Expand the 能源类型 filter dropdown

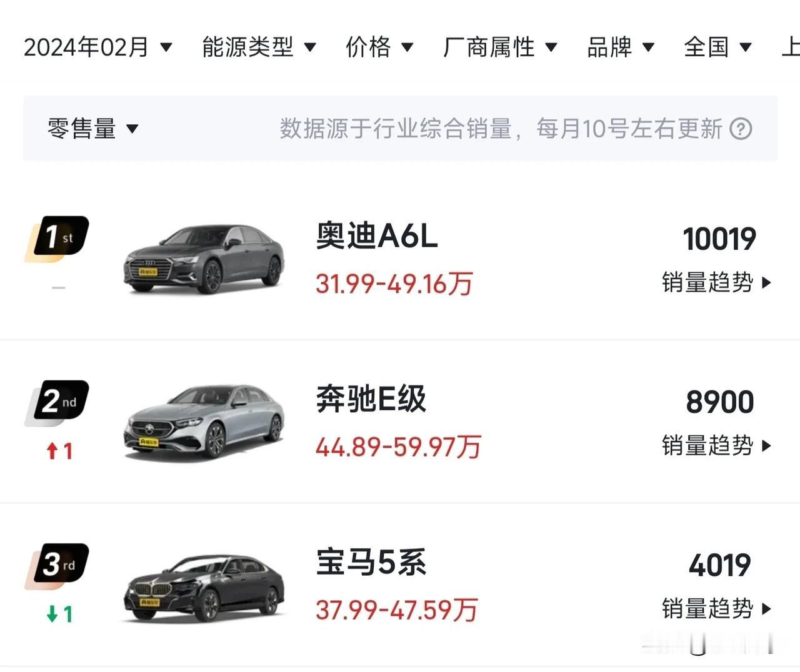(259, 47)
